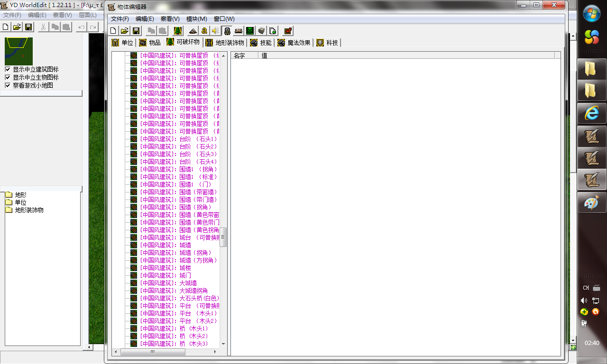Open Object manager gray cube icon
Screen dimensions: 607x364
click(x=261, y=31)
